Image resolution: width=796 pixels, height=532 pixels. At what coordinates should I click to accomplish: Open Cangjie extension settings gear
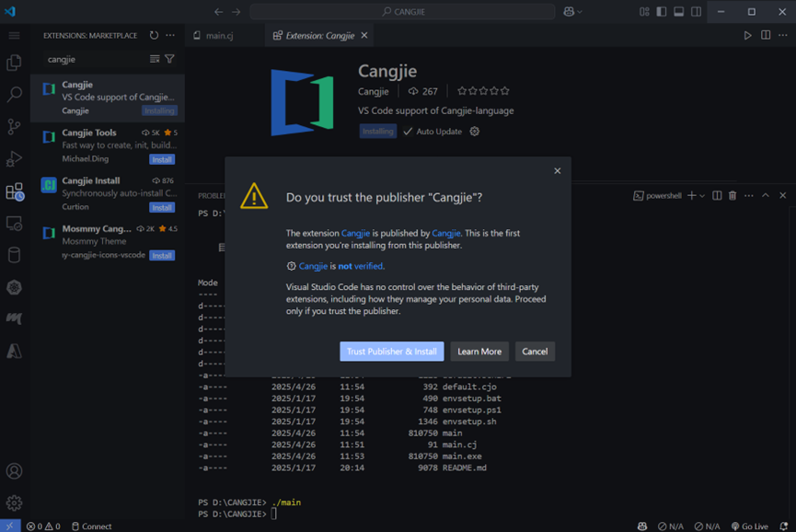pyautogui.click(x=474, y=132)
